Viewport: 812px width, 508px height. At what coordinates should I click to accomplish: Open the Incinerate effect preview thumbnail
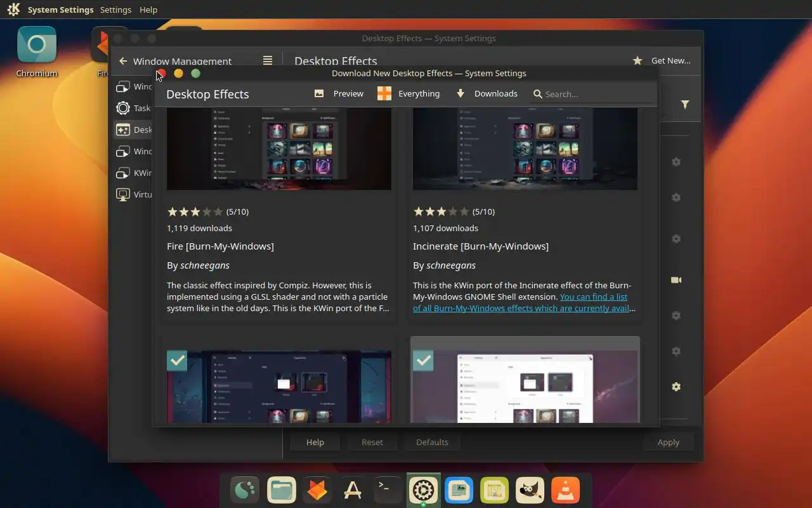525,149
